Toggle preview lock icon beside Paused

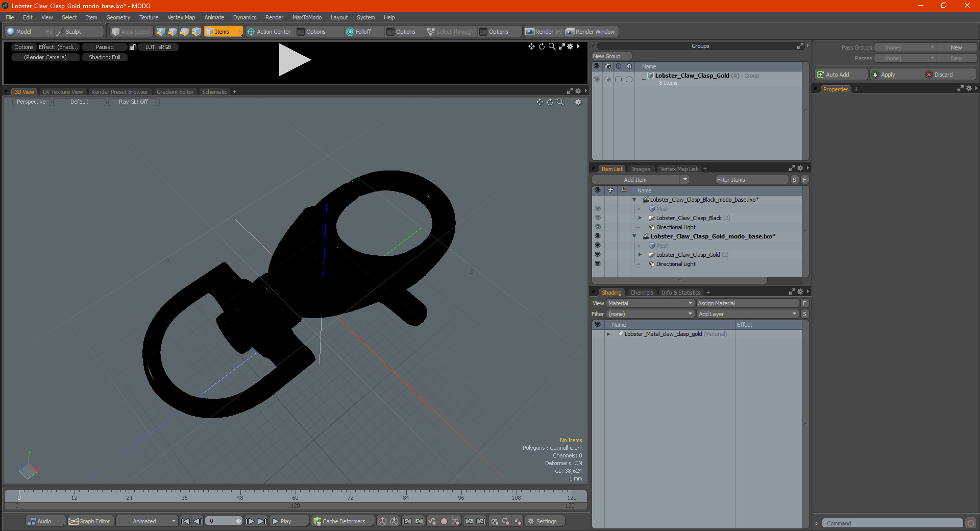133,47
